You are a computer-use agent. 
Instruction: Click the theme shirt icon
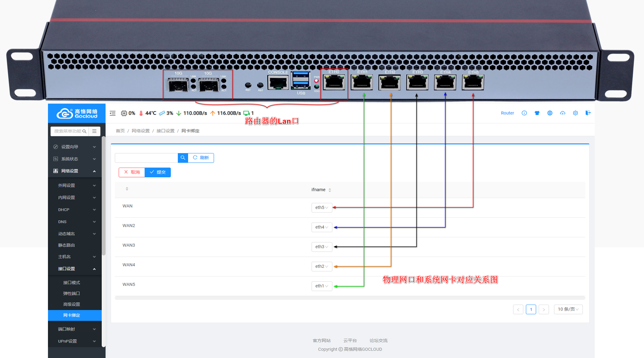tap(537, 113)
